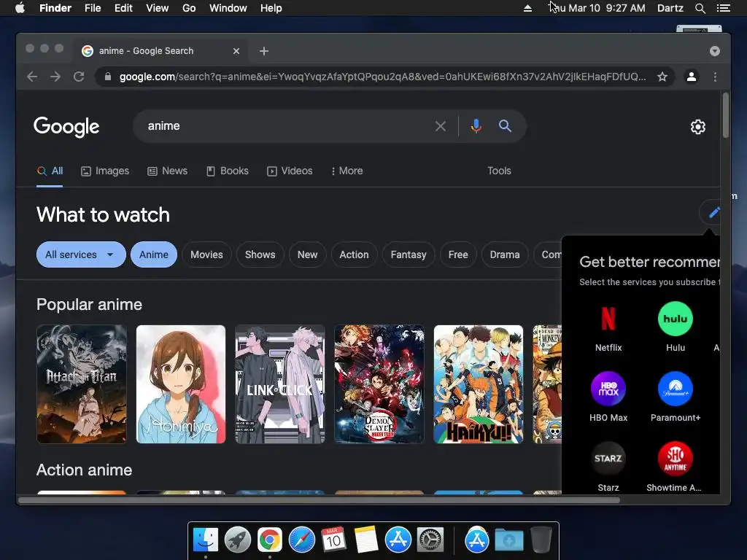The height and width of the screenshot is (560, 747).
Task: Click the pencil edit services icon
Action: click(x=713, y=212)
